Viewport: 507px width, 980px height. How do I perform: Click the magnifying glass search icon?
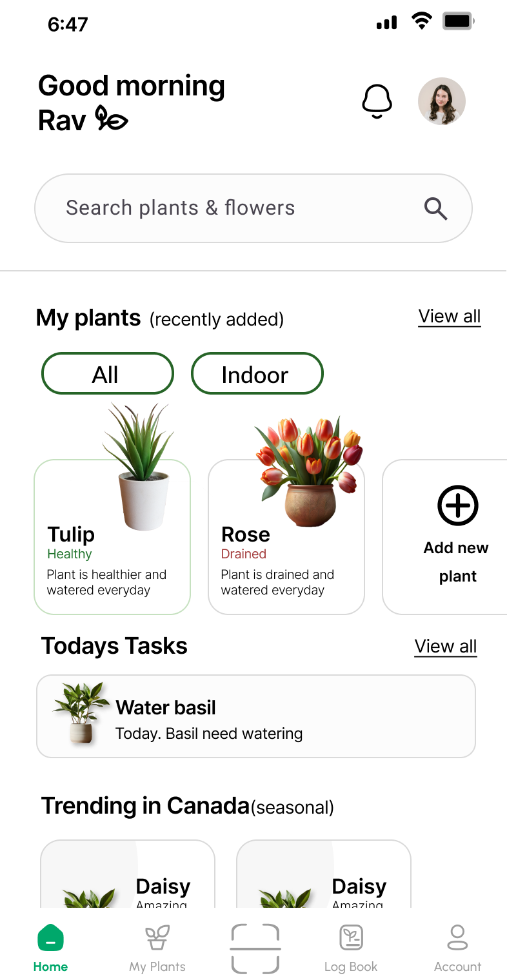435,208
